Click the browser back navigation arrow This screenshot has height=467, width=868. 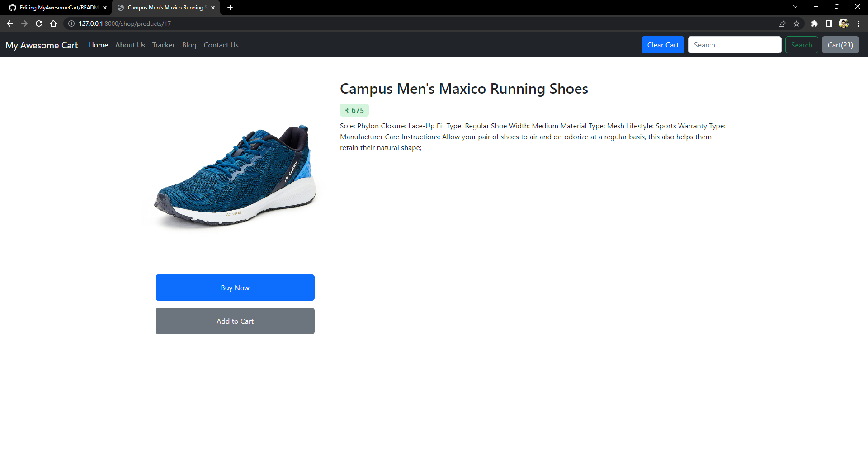(9, 24)
